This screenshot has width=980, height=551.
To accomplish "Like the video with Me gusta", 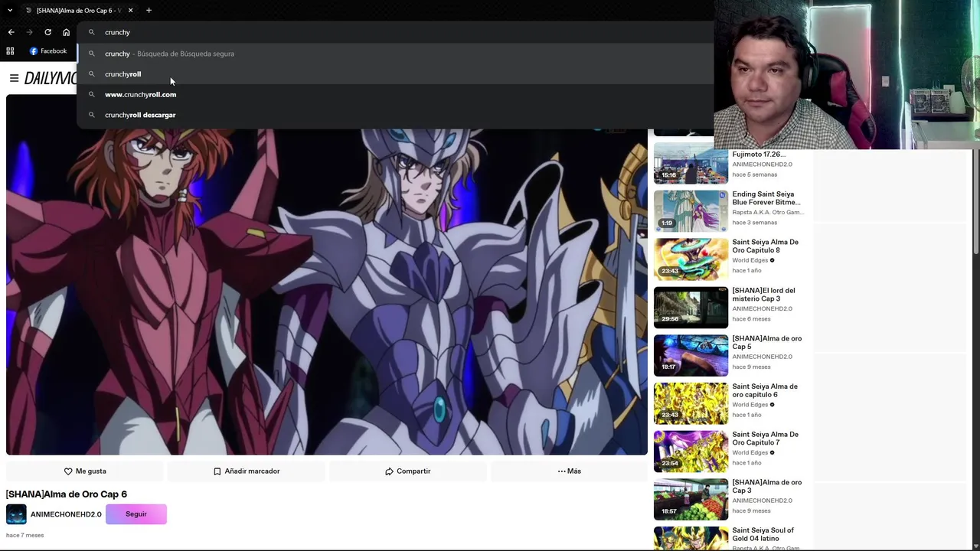I will [85, 471].
